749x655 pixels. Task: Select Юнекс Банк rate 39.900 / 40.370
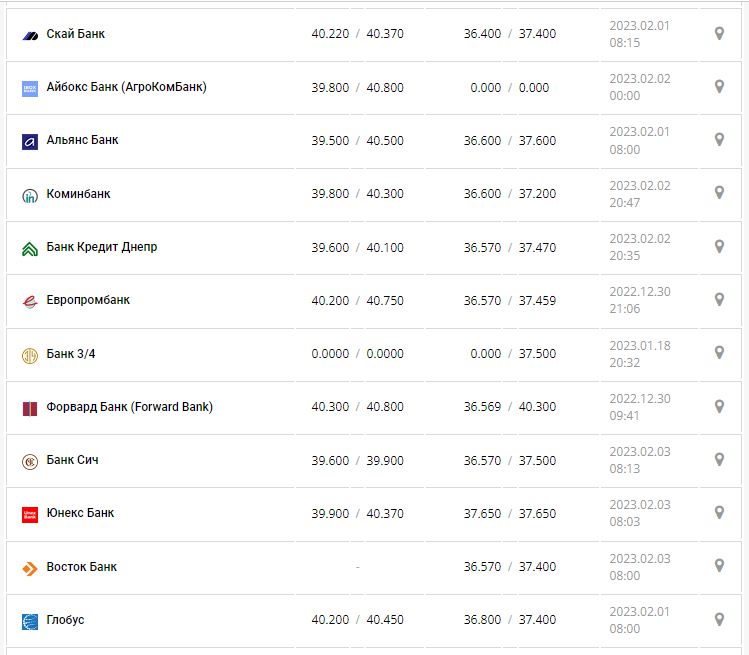(x=357, y=513)
